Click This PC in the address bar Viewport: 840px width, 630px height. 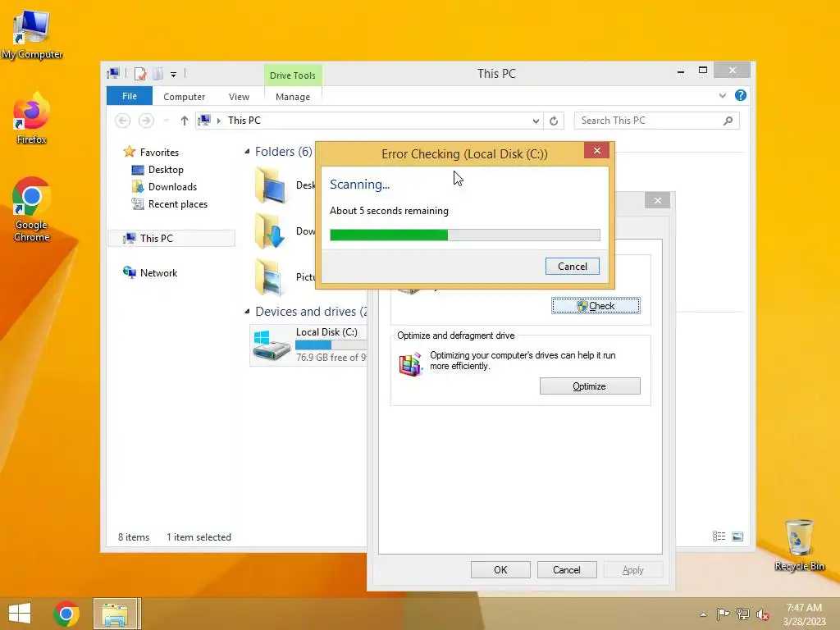coord(244,121)
